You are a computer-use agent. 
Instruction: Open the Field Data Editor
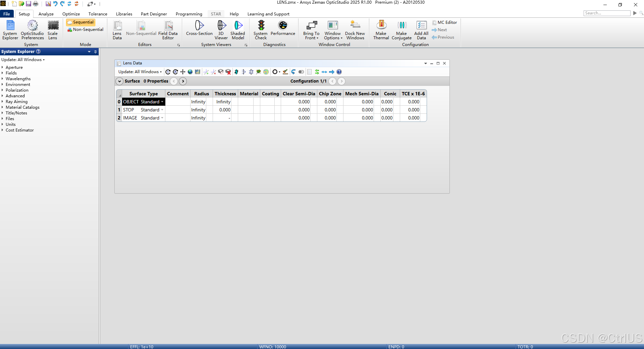pos(168,30)
